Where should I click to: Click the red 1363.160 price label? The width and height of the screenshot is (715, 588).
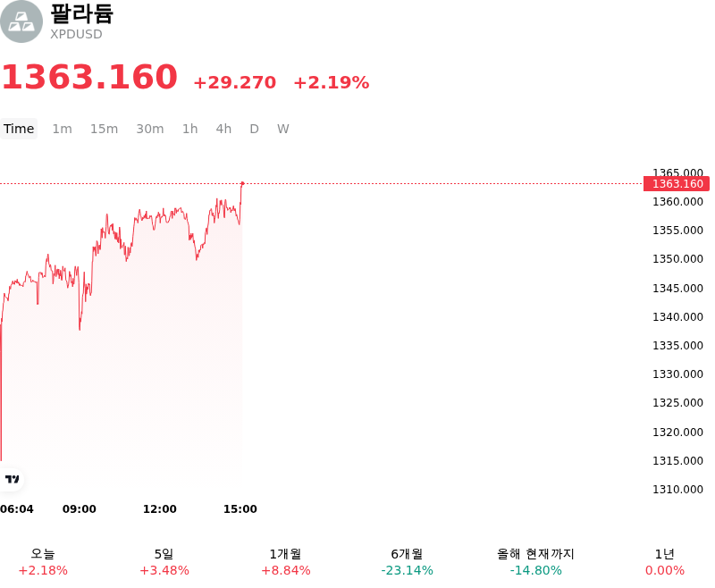click(677, 184)
